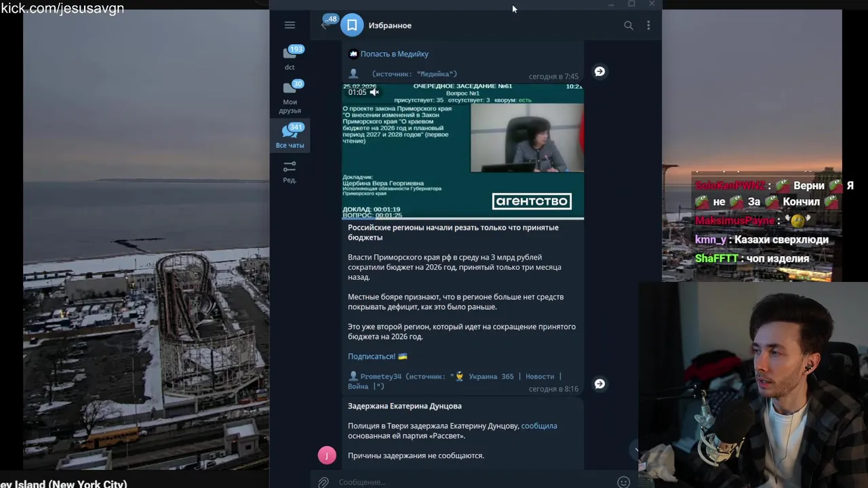
Task: Focus the Сообщение message input field
Action: click(x=475, y=482)
